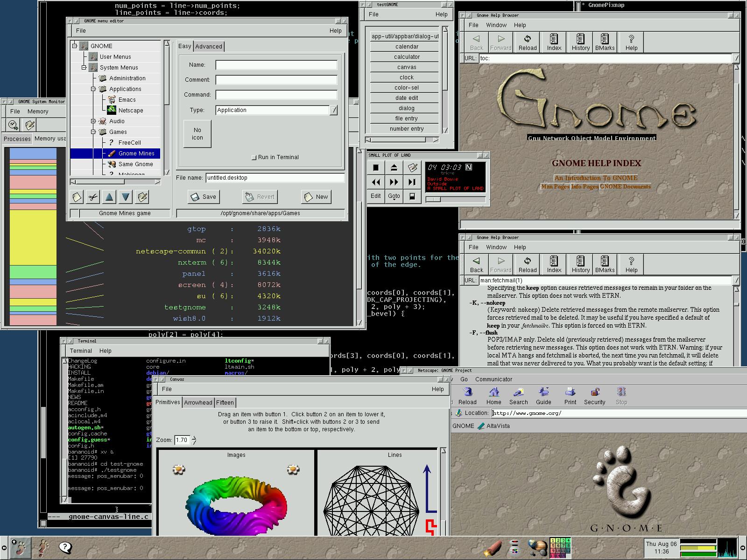The height and width of the screenshot is (560, 747).
Task: Reload the toc: help browser page
Action: (528, 42)
